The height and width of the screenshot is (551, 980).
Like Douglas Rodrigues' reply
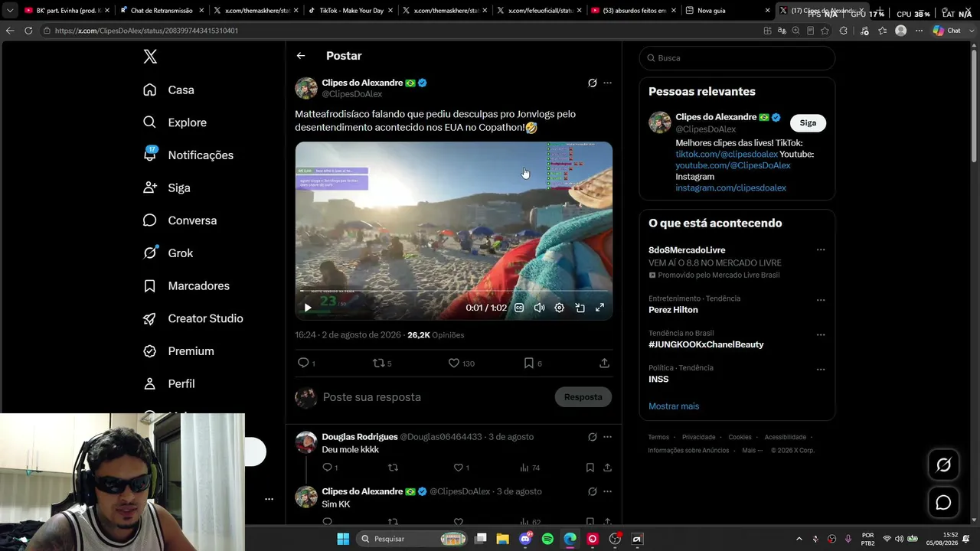[x=461, y=468]
